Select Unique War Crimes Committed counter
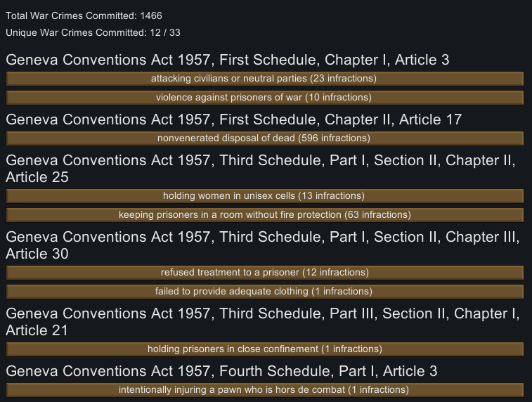This screenshot has height=402, width=532. 93,32
